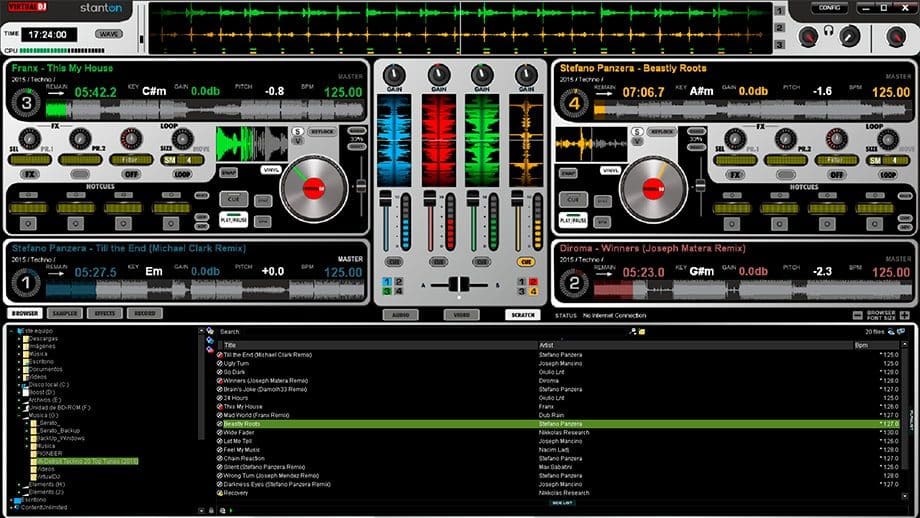920x518 pixels.
Task: Click deck 3 first hotcue record button
Action: click(x=28, y=224)
